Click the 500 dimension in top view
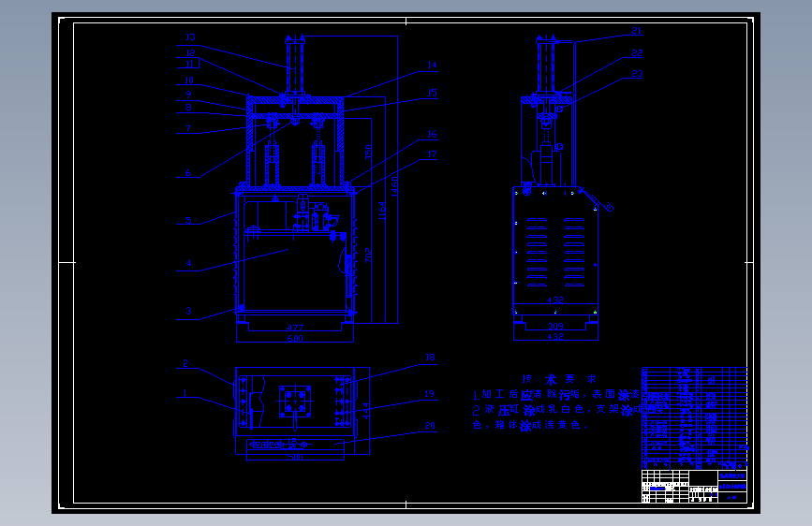This screenshot has width=812, height=526. 295,458
